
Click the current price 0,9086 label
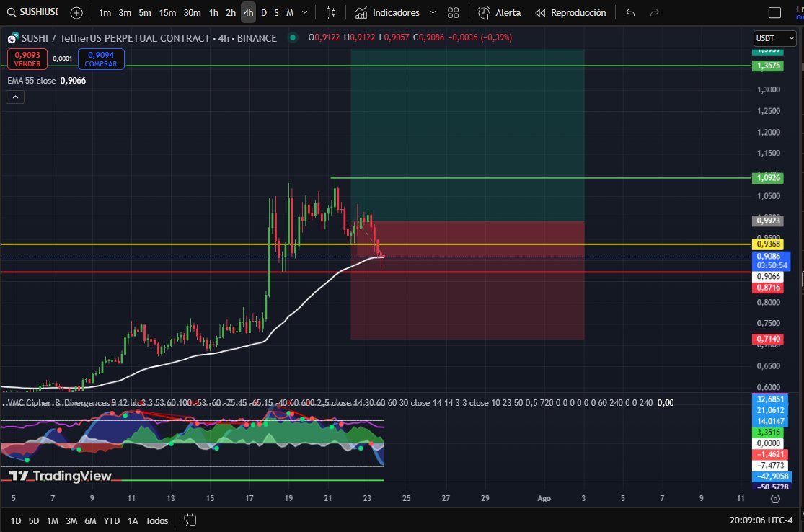(x=771, y=261)
